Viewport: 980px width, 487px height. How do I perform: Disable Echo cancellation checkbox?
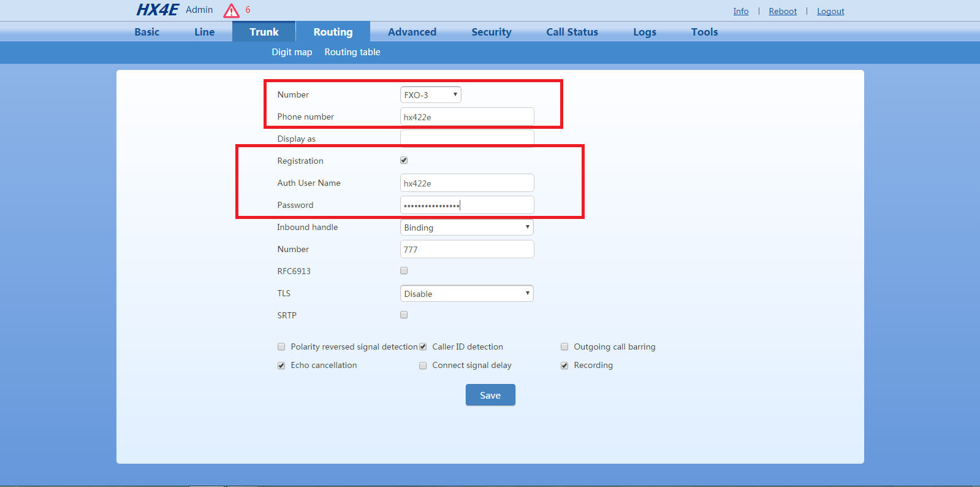coord(281,366)
